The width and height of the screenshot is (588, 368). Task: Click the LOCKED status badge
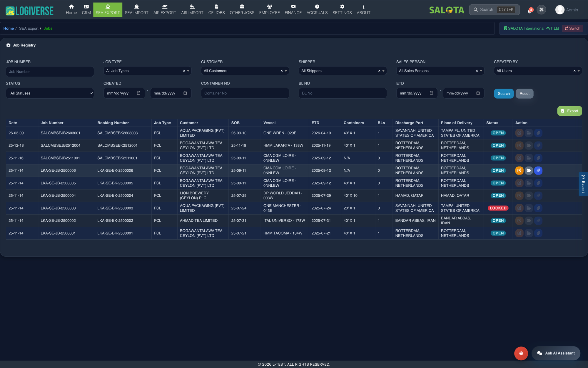coord(498,208)
